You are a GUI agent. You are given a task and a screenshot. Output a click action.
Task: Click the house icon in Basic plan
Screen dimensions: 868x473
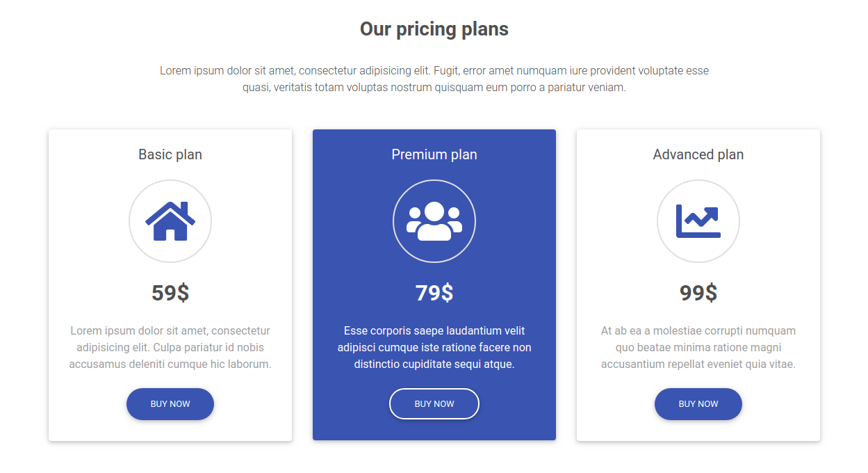click(170, 221)
